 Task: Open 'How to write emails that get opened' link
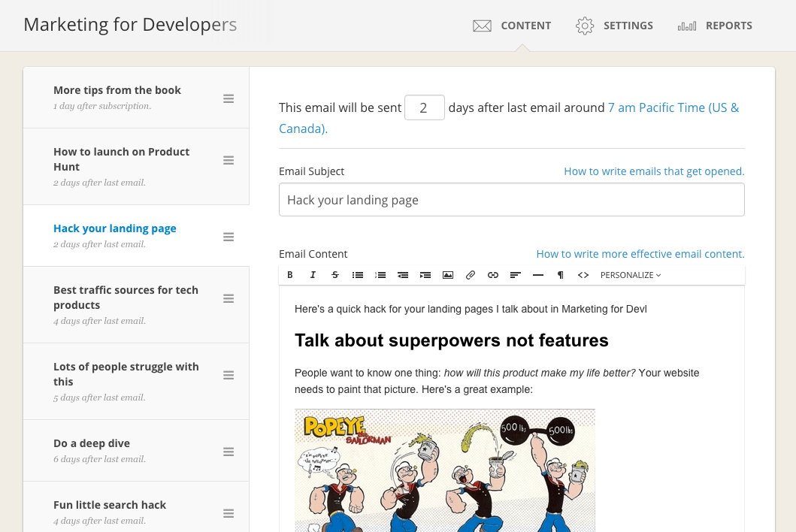point(654,171)
